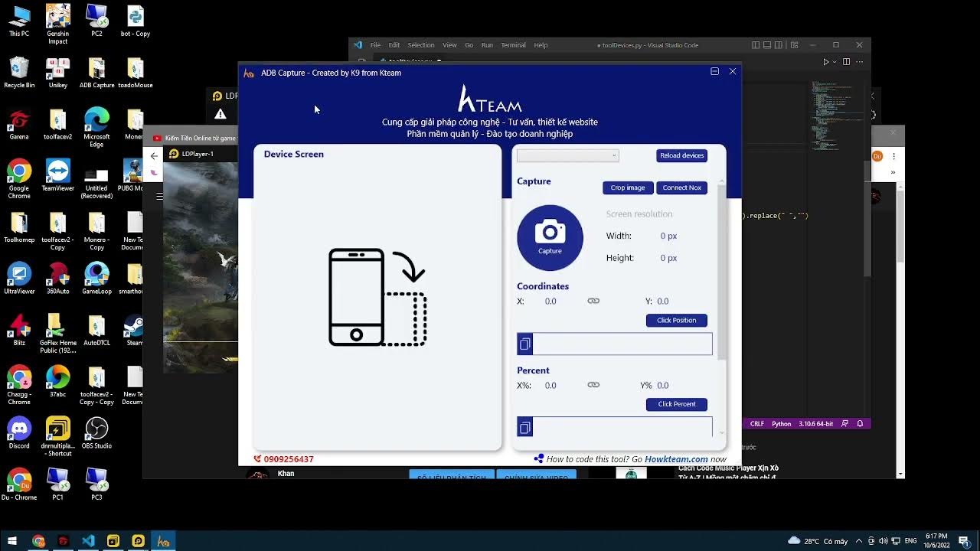
Task: Click VS Code feedback icon in status bar
Action: pyautogui.click(x=845, y=423)
